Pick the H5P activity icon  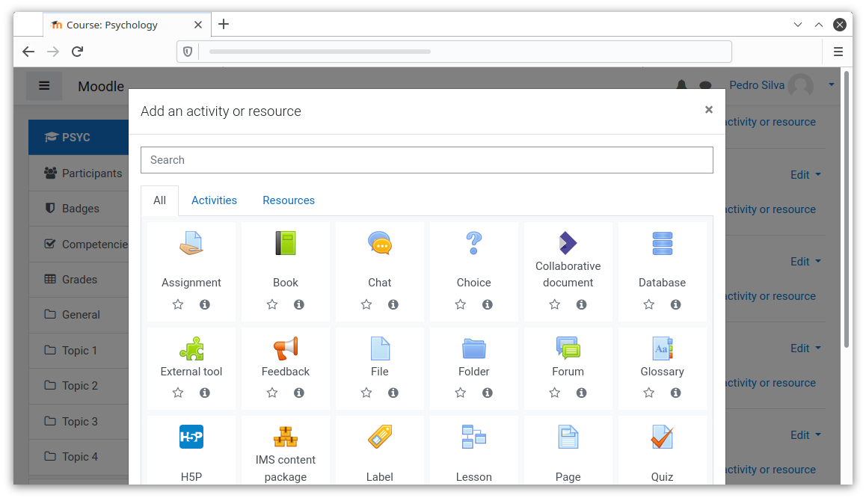[x=191, y=437]
